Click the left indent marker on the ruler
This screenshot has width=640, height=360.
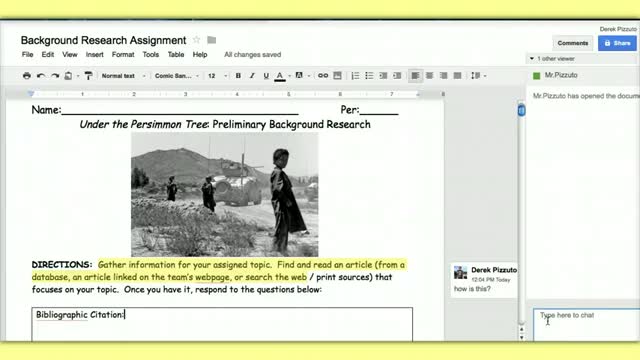coord(31,94)
